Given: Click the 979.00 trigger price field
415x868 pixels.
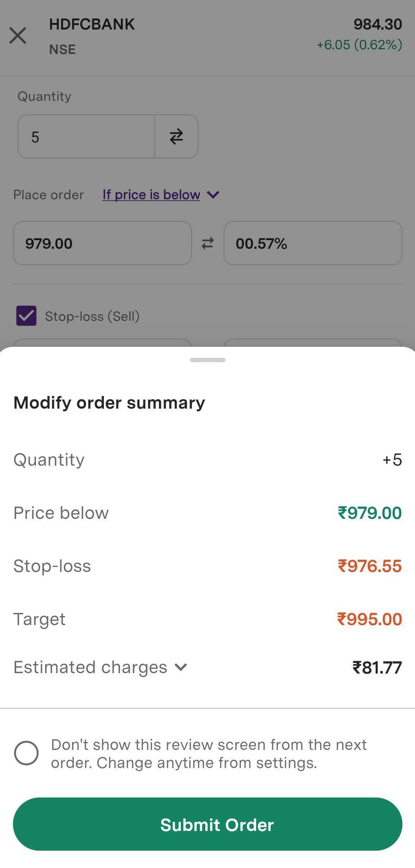Looking at the screenshot, I should (x=102, y=243).
